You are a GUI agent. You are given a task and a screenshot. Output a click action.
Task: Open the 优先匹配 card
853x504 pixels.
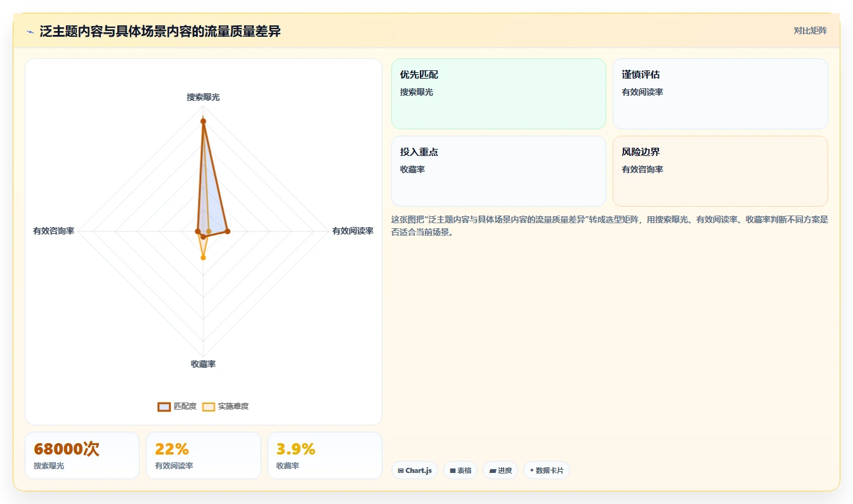(x=498, y=94)
